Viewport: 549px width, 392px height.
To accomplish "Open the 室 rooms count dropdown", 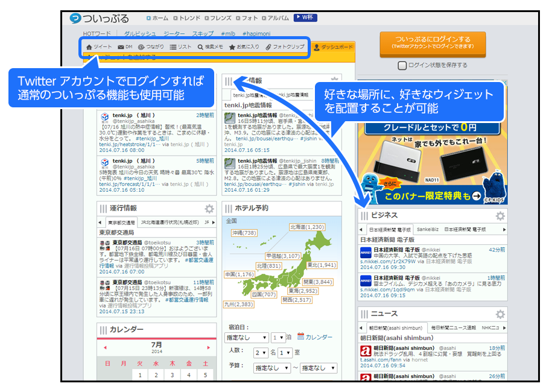I will coord(285,353).
